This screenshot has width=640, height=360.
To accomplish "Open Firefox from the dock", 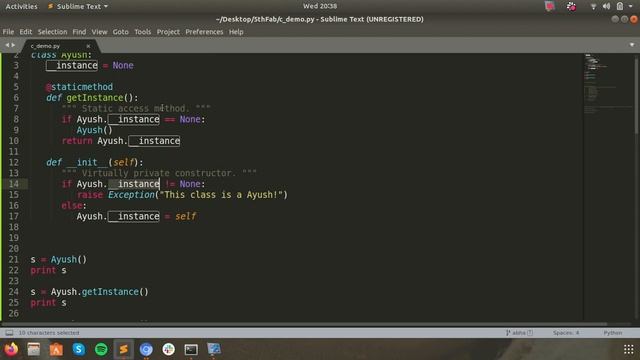I will (11, 349).
